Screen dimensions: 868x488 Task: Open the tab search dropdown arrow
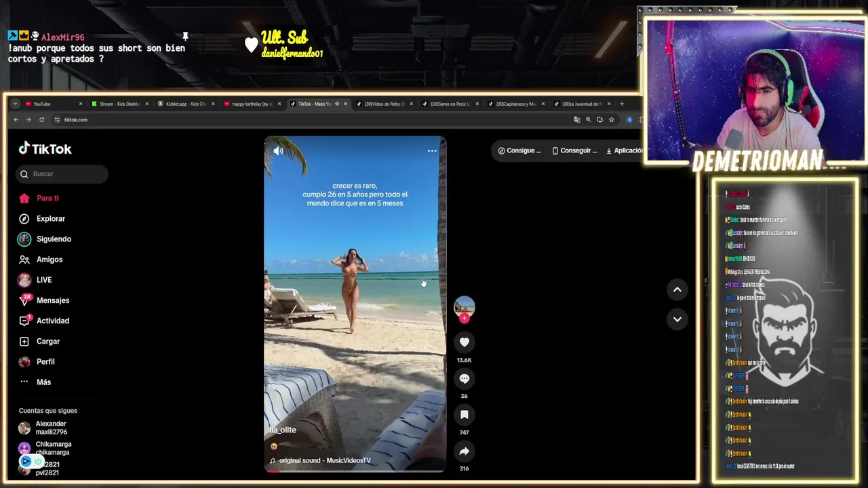click(x=15, y=104)
